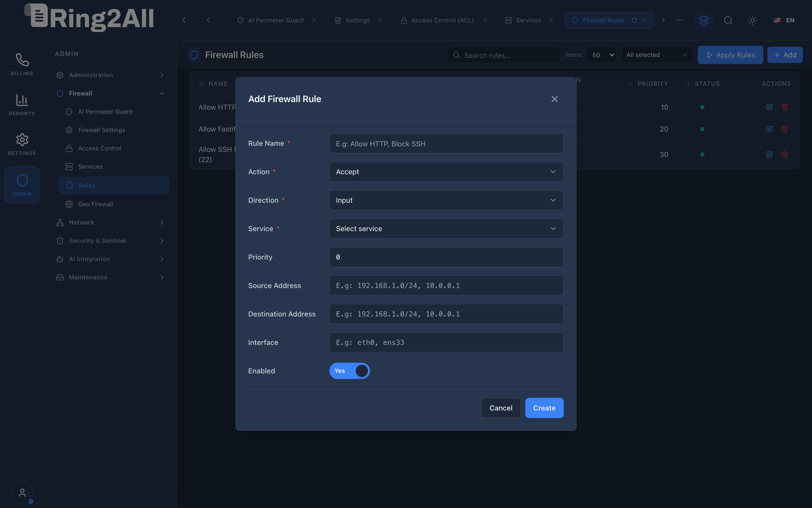Toggle the Enabled switch off
This screenshot has height=508, width=812.
[x=349, y=371]
